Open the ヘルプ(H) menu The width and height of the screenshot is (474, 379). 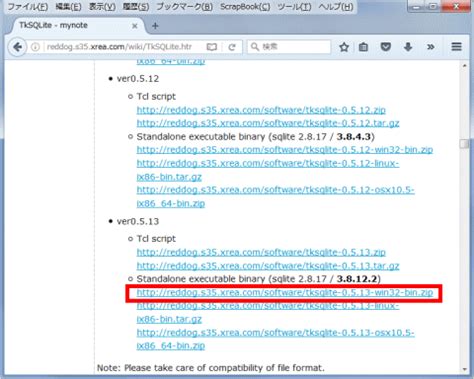336,7
